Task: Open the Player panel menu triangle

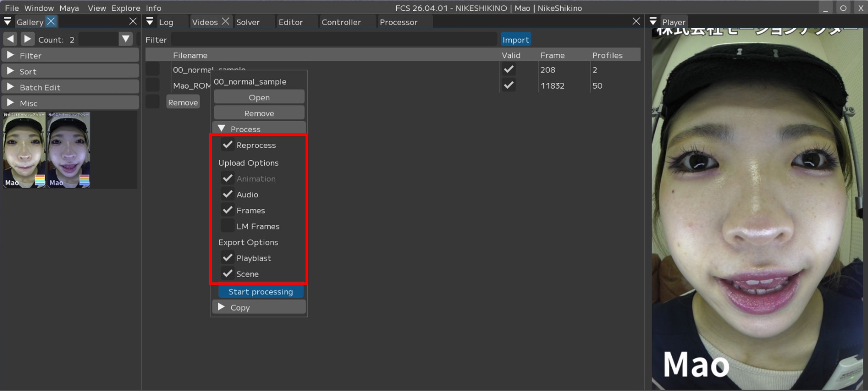Action: pos(653,22)
